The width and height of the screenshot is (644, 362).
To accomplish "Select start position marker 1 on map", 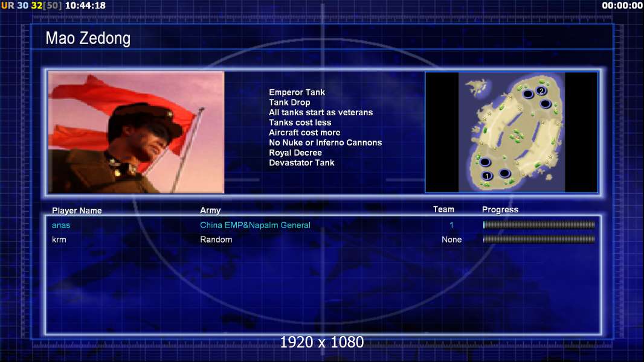I will coord(487,176).
